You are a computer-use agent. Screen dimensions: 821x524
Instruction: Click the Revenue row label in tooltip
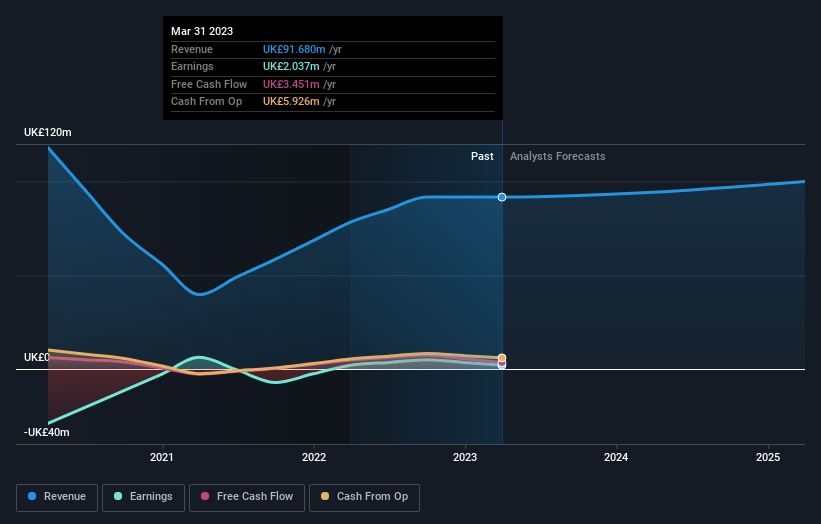pyautogui.click(x=192, y=49)
